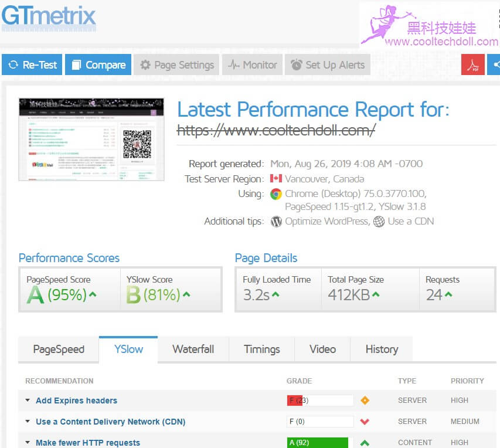Click the Canada flag icon
Screen dimensions: 500x448
click(x=276, y=178)
